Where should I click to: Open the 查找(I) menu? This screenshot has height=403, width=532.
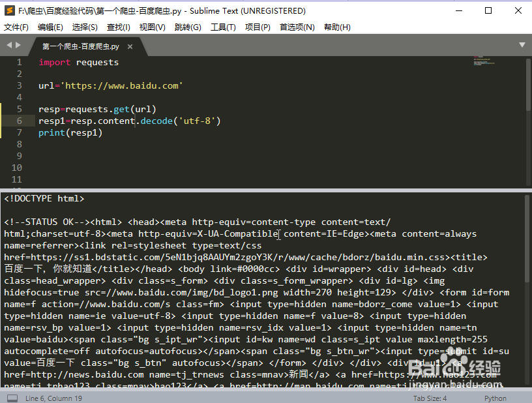[x=119, y=27]
